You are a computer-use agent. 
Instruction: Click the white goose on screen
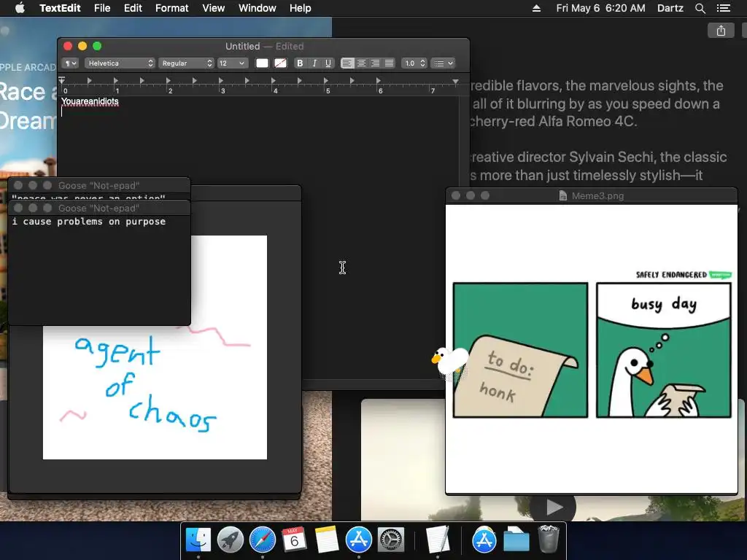449,362
